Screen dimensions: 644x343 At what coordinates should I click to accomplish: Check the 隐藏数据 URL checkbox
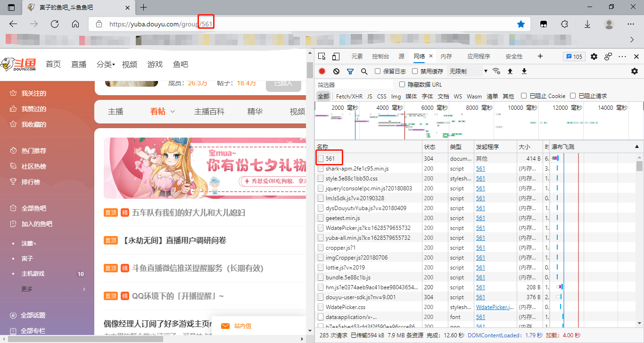[x=402, y=84]
